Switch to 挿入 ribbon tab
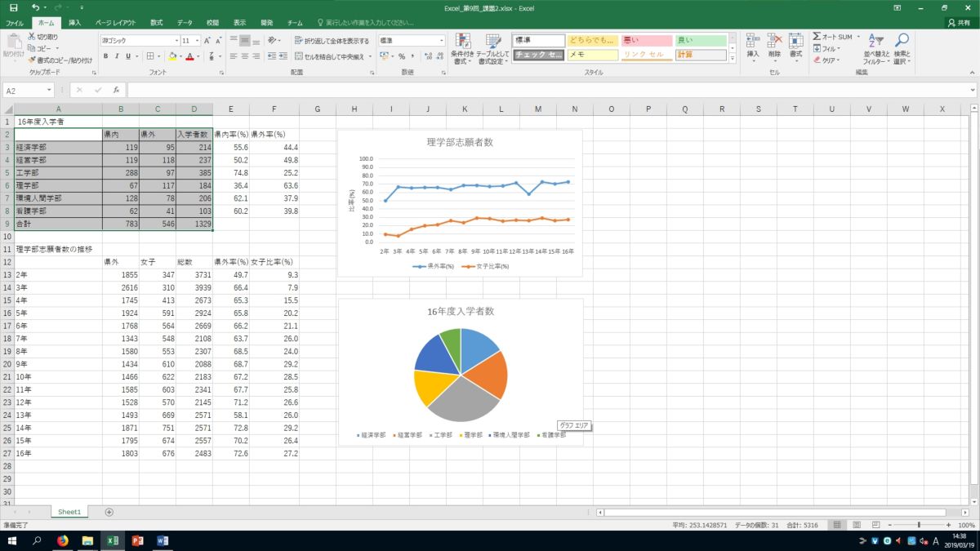 tap(74, 24)
